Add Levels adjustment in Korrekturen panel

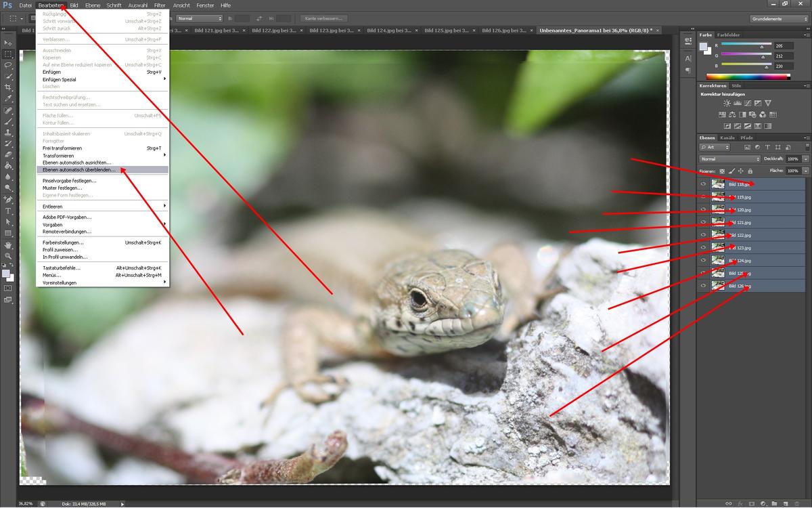(738, 103)
